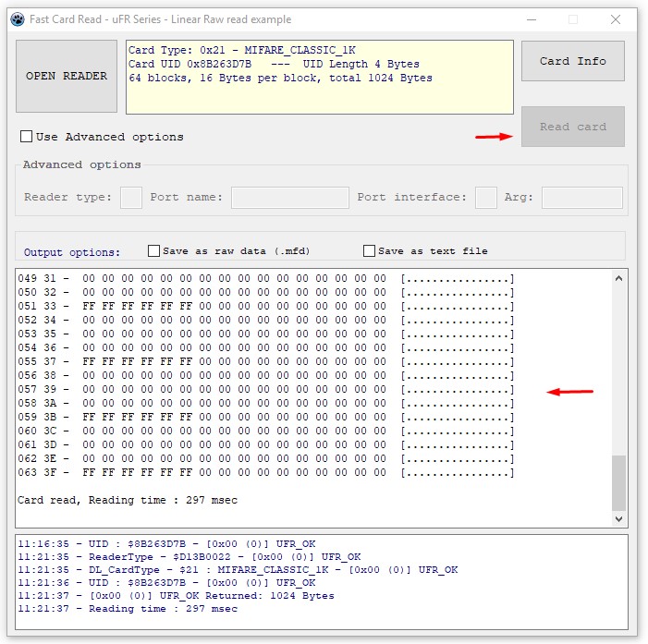Viewport: 648px width, 644px height.
Task: Click hex row 061 3D
Action: pos(265,444)
